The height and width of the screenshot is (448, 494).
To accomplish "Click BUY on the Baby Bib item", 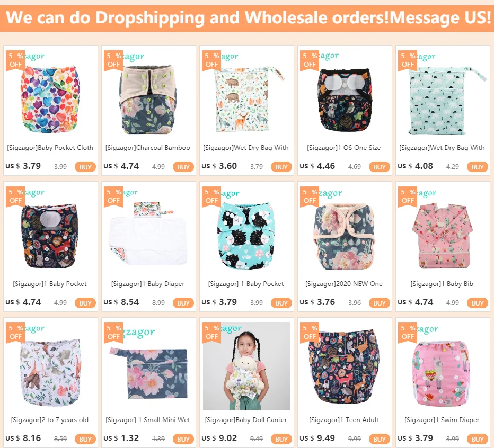I will [x=477, y=303].
